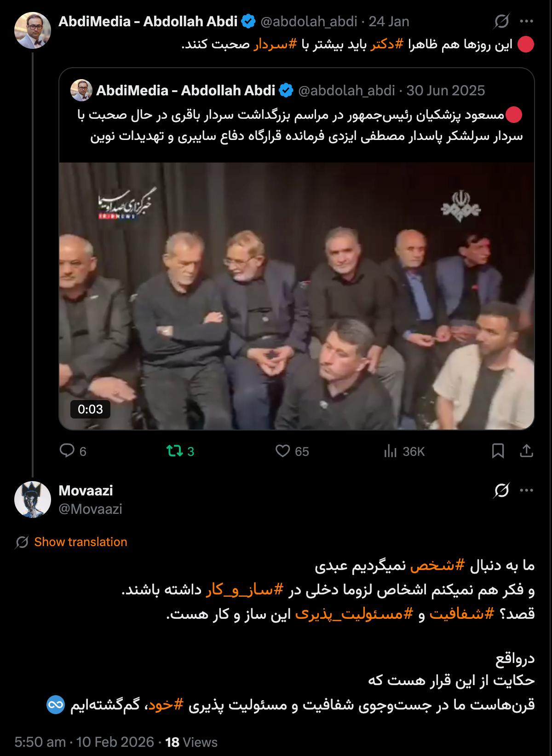
Task: Open the reply icon showing 6 comments
Action: (67, 451)
